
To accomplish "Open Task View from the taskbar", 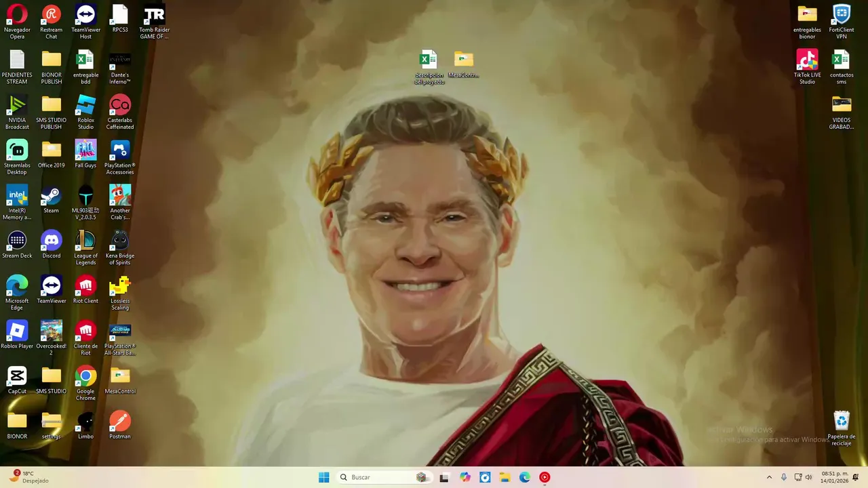I will 444,477.
